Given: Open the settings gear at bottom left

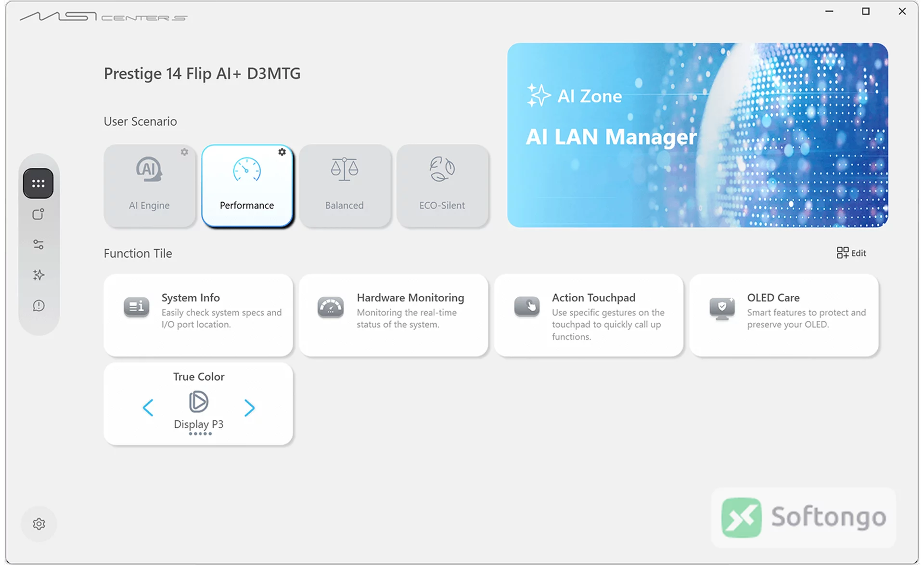Looking at the screenshot, I should coord(39,524).
